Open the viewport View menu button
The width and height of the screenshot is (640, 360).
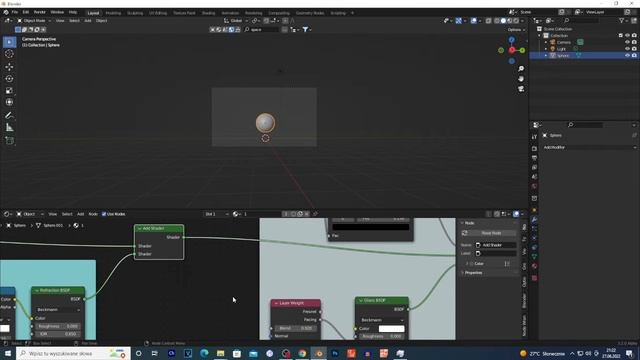(60, 20)
